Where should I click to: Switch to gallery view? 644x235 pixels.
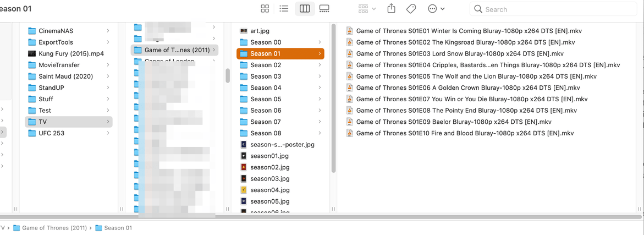(324, 9)
